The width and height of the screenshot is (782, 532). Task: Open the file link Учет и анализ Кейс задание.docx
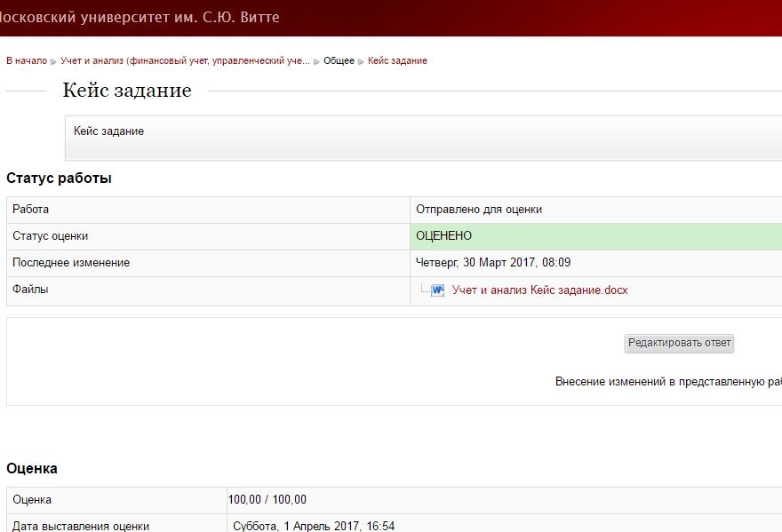click(539, 290)
